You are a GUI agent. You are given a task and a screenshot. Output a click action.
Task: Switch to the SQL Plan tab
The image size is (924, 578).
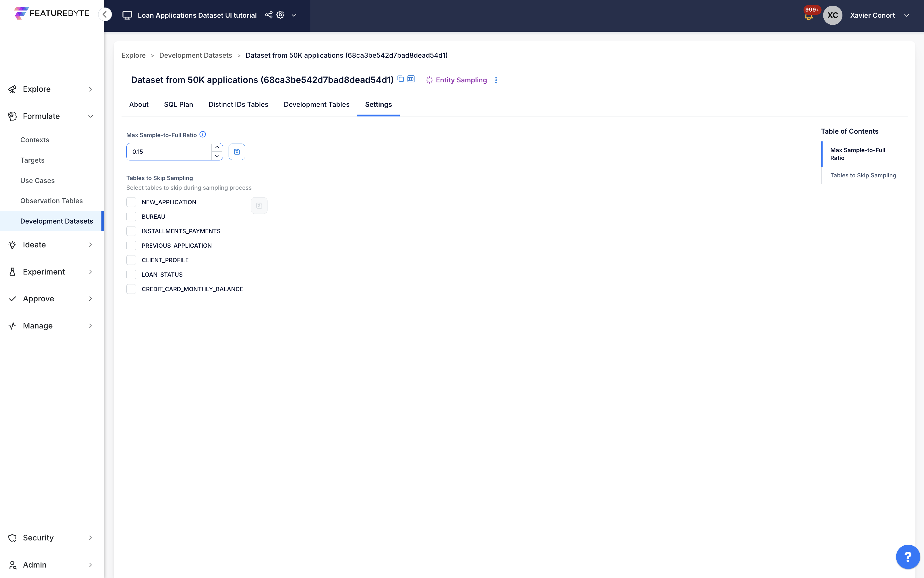point(178,104)
